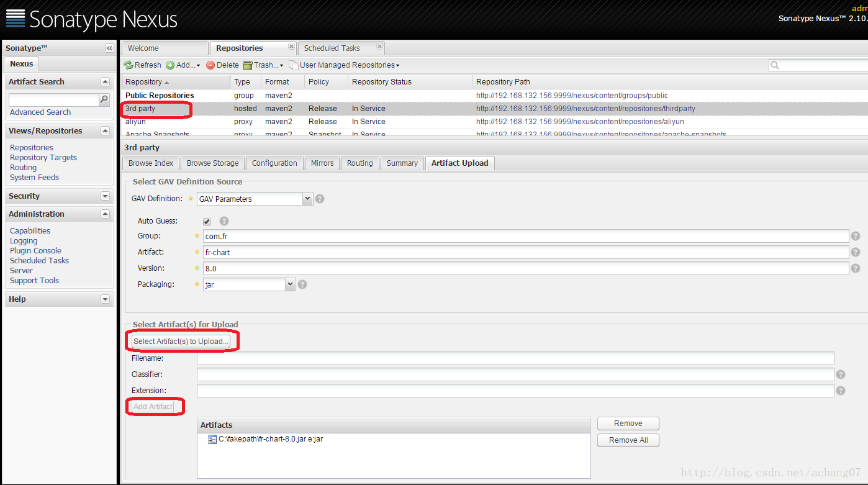Click the Artifact Search input field

[x=54, y=100]
